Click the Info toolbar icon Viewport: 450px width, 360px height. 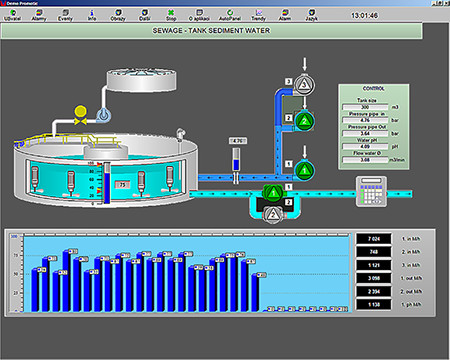point(92,15)
